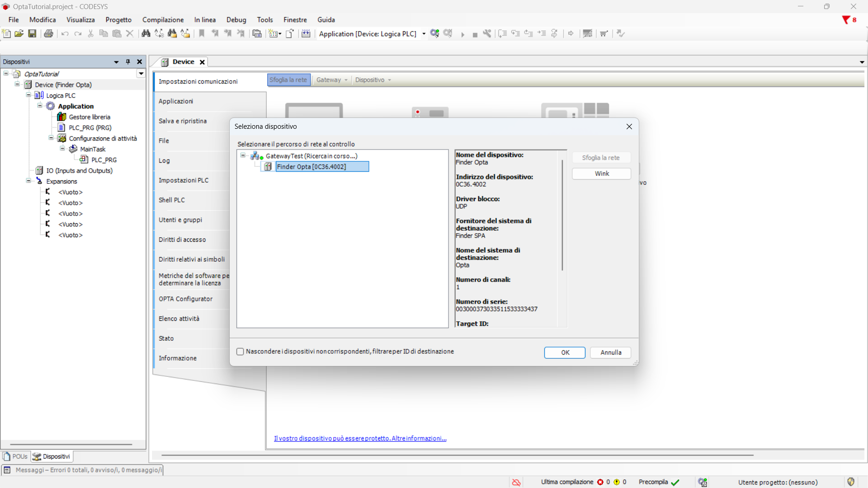Viewport: 868px width, 488px height.
Task: Click the device info panel scrollbar
Action: 562,215
